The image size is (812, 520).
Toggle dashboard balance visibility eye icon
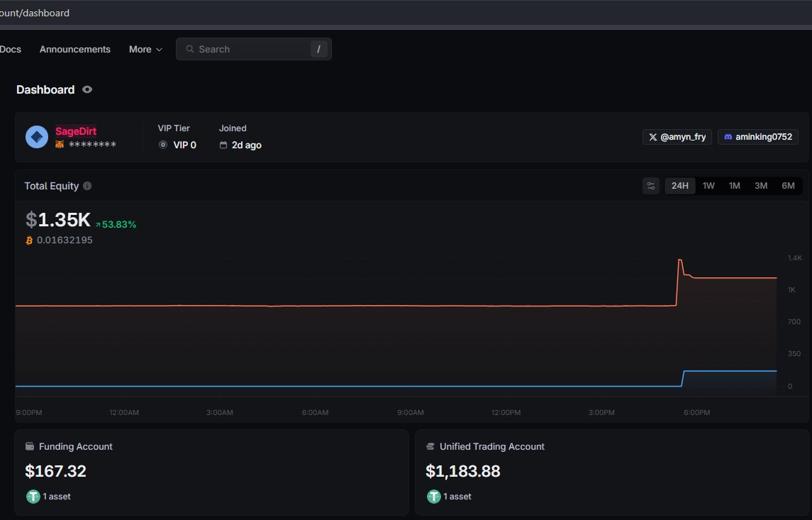tap(87, 89)
